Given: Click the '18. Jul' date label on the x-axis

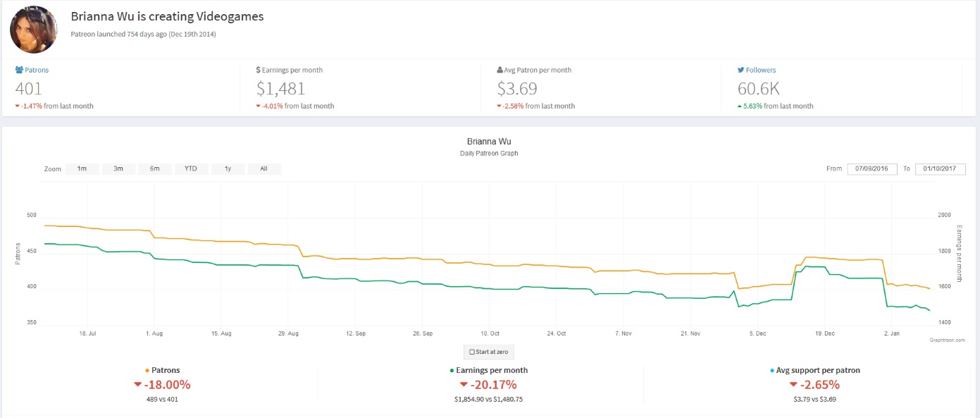Looking at the screenshot, I should tap(87, 333).
